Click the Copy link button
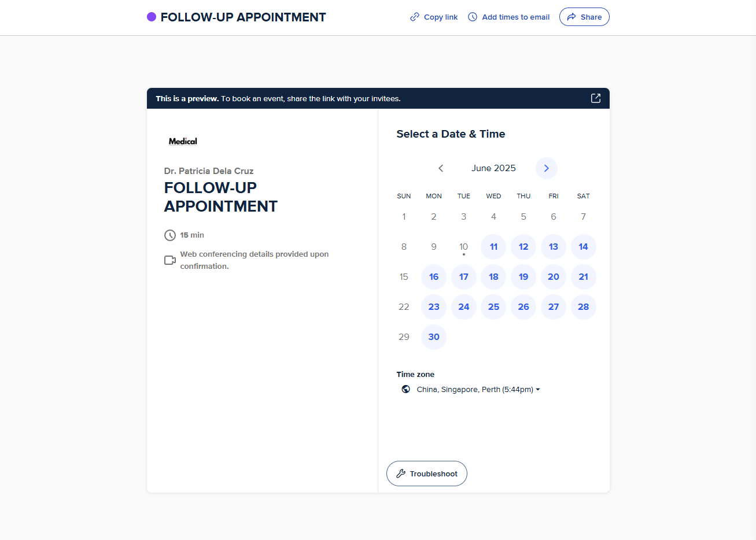Viewport: 756px width, 540px height. click(434, 17)
